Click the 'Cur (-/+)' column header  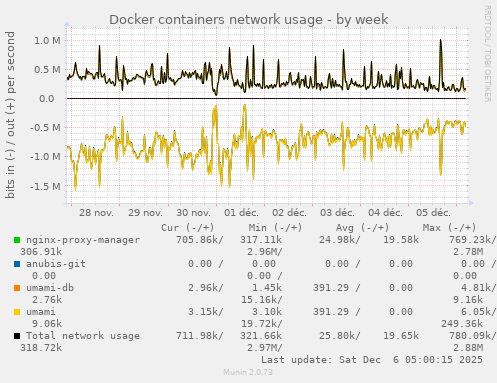coord(188,228)
